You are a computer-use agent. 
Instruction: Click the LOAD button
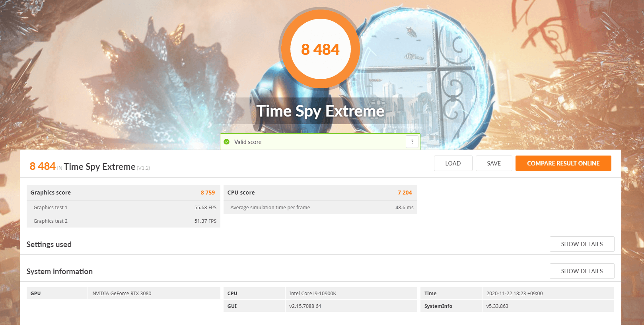pyautogui.click(x=453, y=163)
